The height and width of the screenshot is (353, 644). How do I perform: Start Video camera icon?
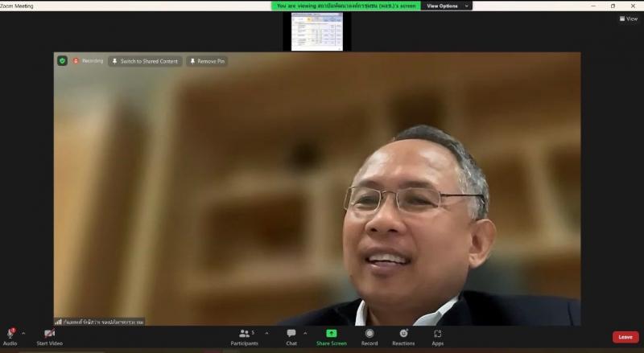coord(49,334)
